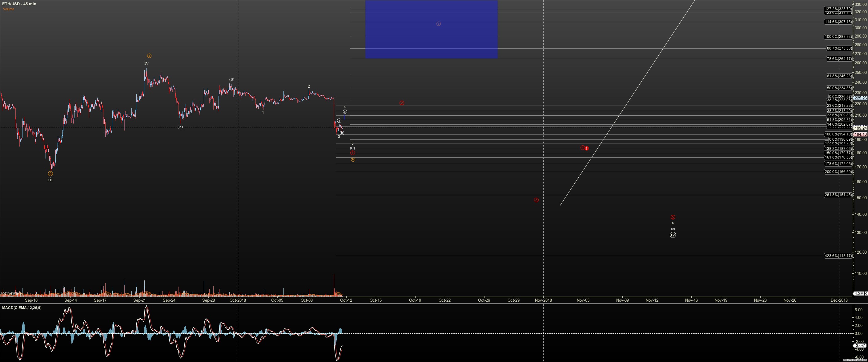Click the red circled 5 wave label

(673, 217)
